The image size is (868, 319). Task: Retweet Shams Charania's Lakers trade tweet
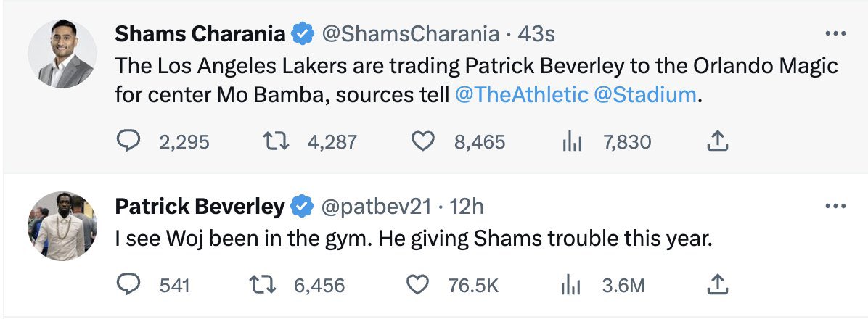click(x=276, y=141)
